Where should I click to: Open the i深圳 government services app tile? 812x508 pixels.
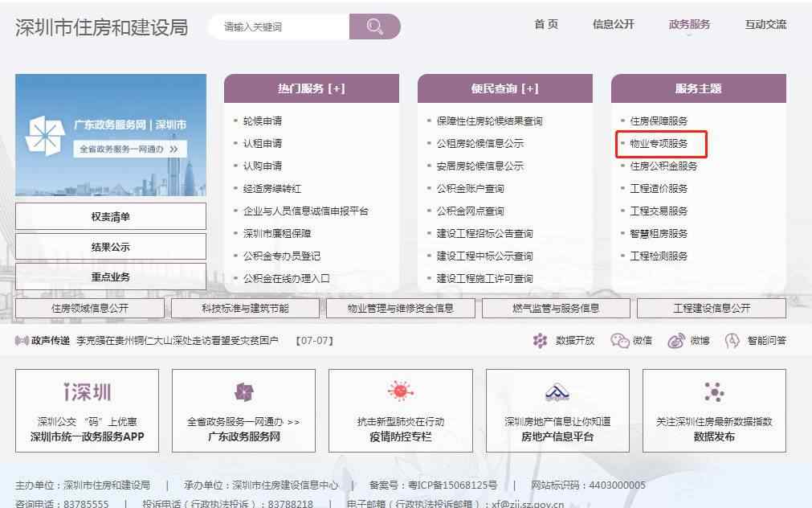(87, 410)
